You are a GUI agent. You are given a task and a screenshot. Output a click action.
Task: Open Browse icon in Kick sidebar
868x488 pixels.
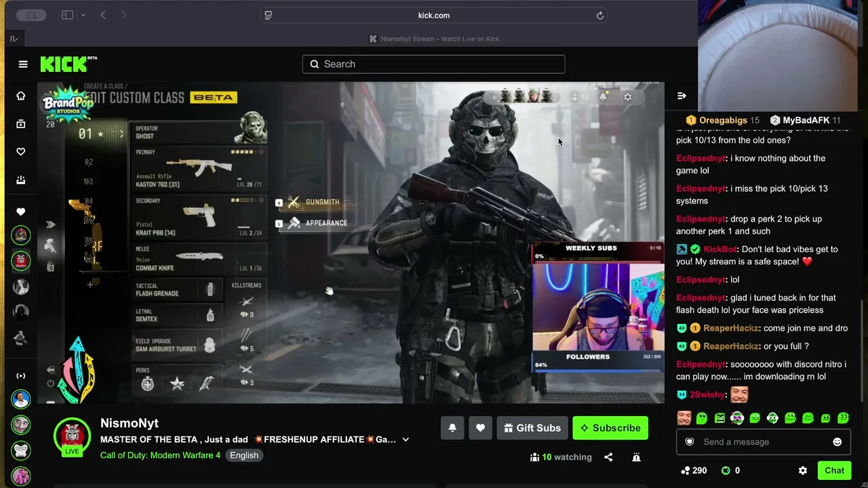(x=21, y=124)
